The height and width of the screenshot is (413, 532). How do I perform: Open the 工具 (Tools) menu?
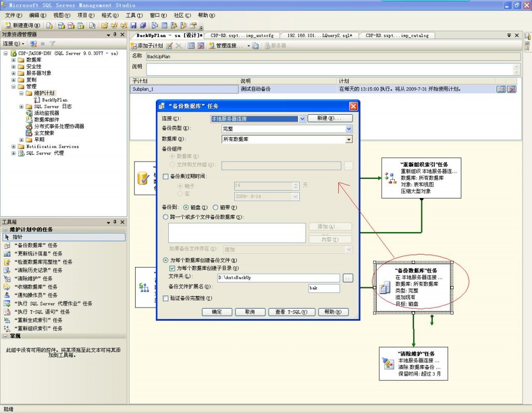tap(134, 16)
